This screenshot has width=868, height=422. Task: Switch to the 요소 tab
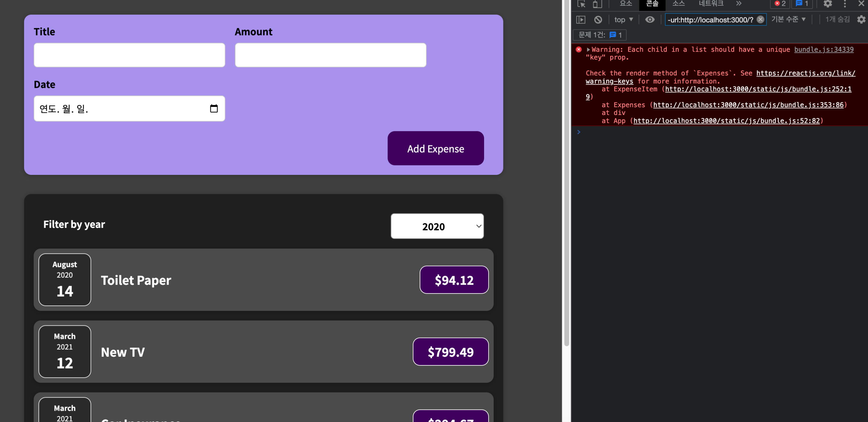coord(626,4)
